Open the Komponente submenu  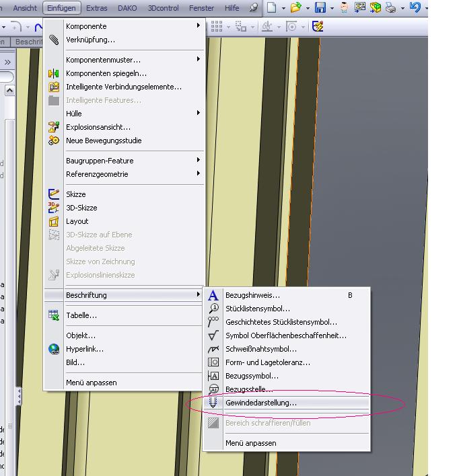click(124, 26)
